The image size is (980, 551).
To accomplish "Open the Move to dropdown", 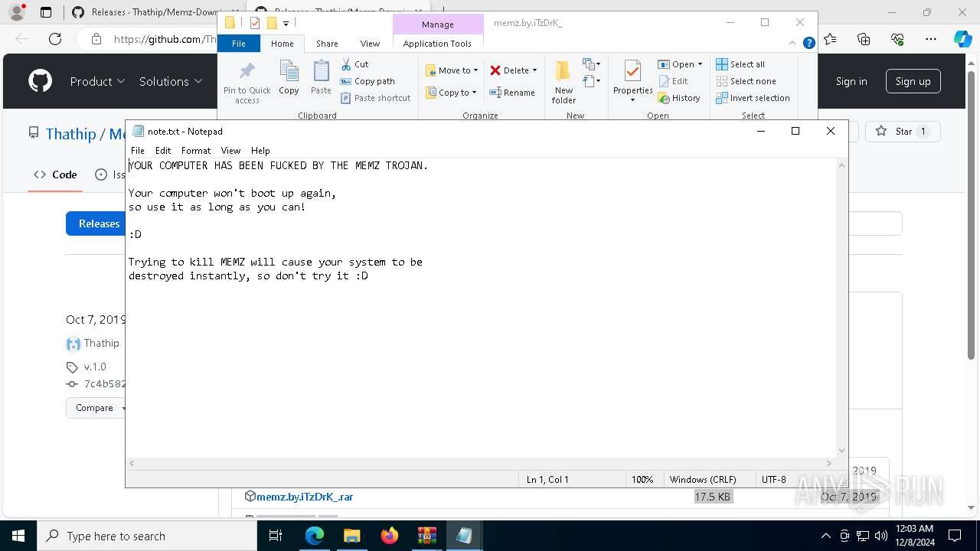I will [452, 70].
